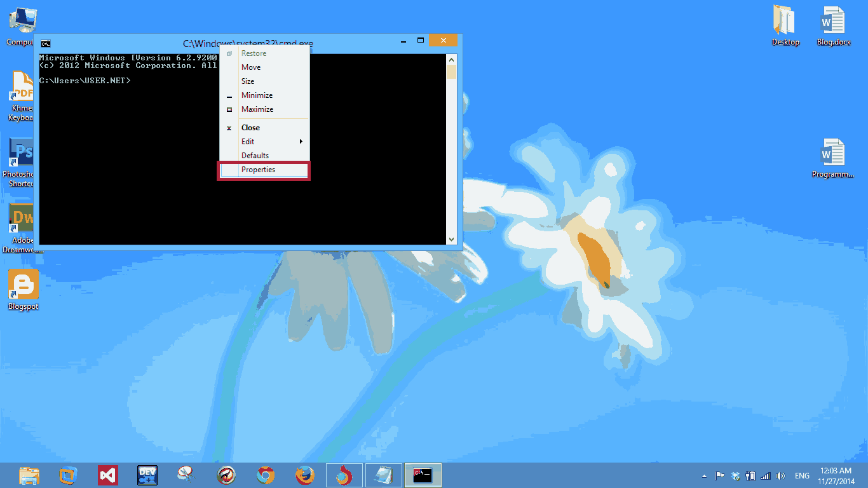Show hidden system tray icons

tap(704, 475)
